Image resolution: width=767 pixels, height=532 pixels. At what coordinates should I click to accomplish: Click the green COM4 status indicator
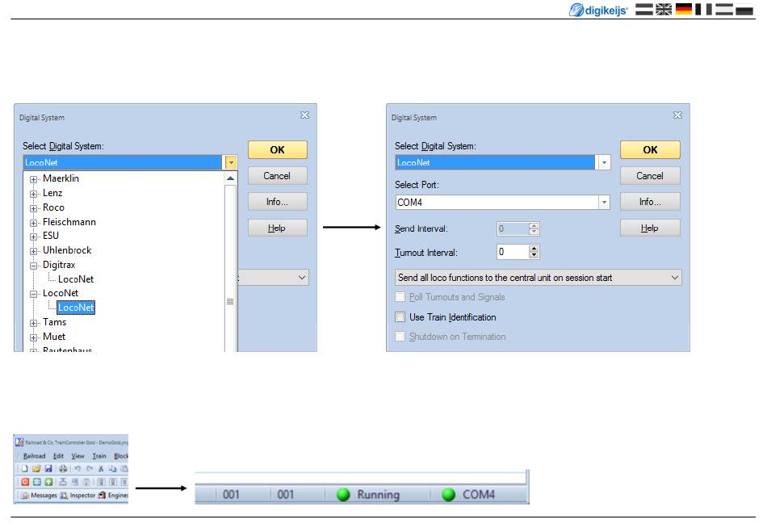tap(449, 494)
